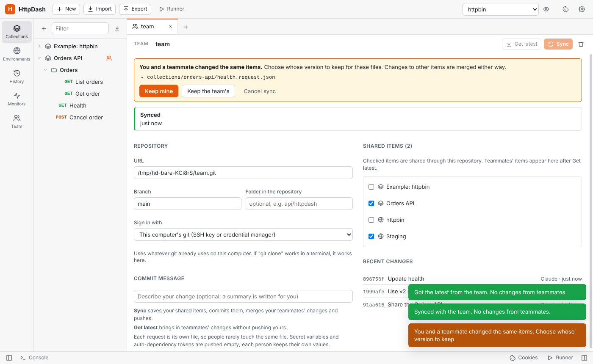Toggle the right split panel icon
This screenshot has height=364, width=593.
point(585,358)
